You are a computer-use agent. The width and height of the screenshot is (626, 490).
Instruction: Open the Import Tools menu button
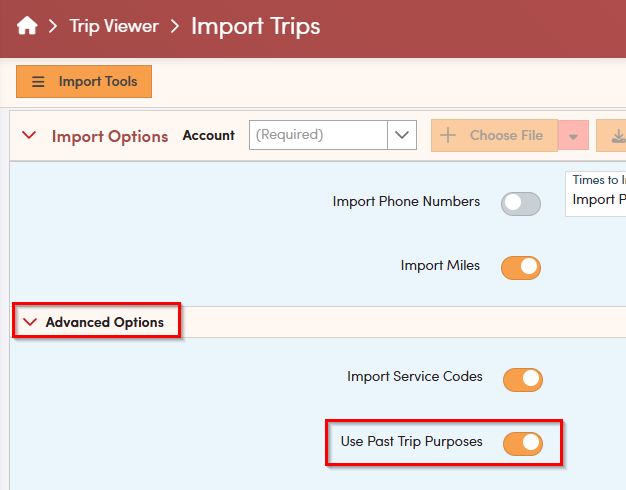click(84, 82)
